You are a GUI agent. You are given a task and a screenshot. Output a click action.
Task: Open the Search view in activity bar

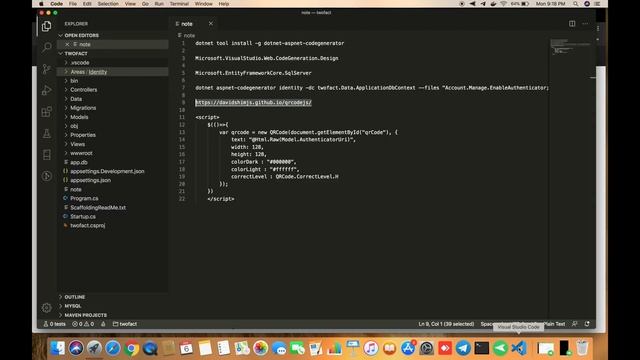point(47,47)
